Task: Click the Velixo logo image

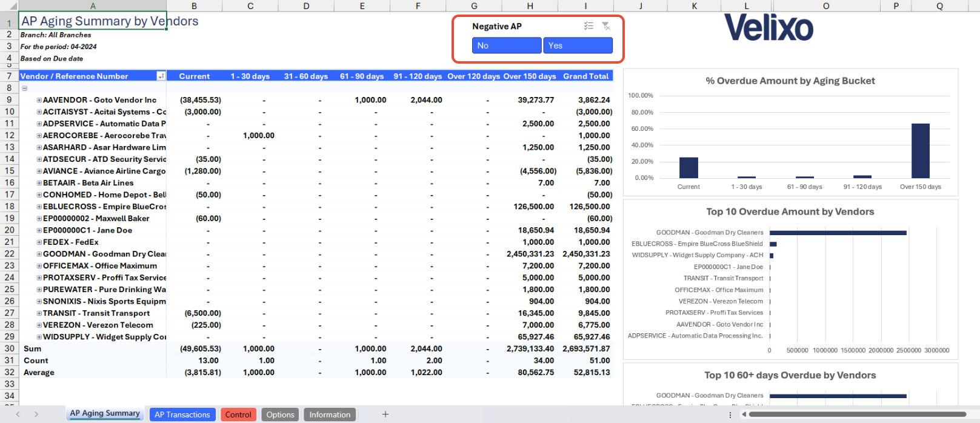Action: click(768, 28)
